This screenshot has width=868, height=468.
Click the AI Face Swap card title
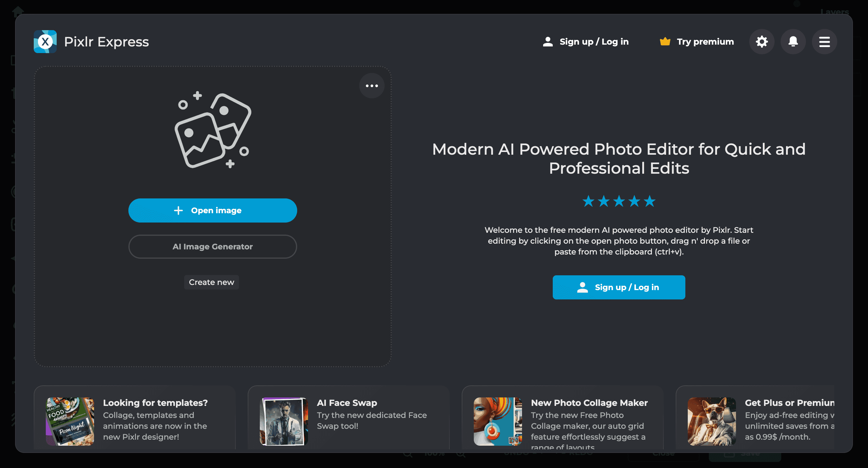click(x=347, y=403)
